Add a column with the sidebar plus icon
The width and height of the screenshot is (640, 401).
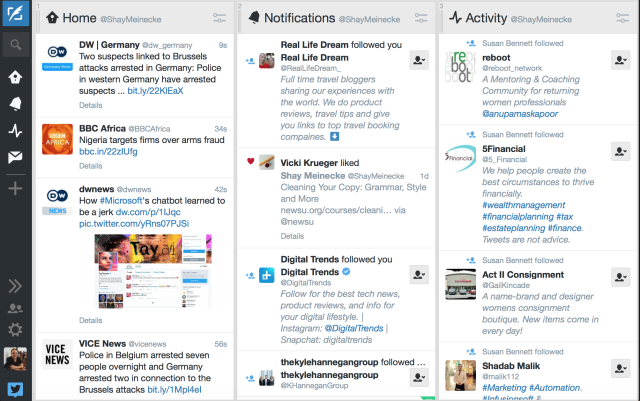[x=16, y=188]
